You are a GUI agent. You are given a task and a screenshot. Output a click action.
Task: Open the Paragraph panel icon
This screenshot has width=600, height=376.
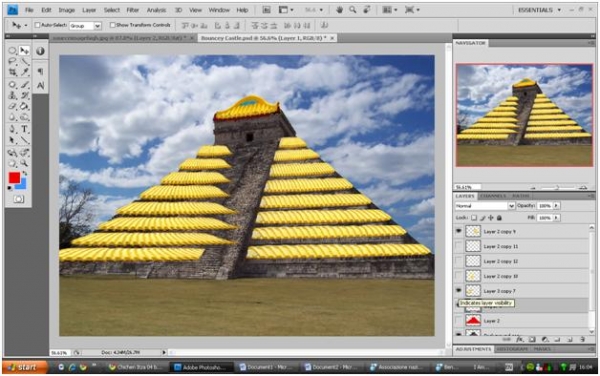pyautogui.click(x=40, y=71)
